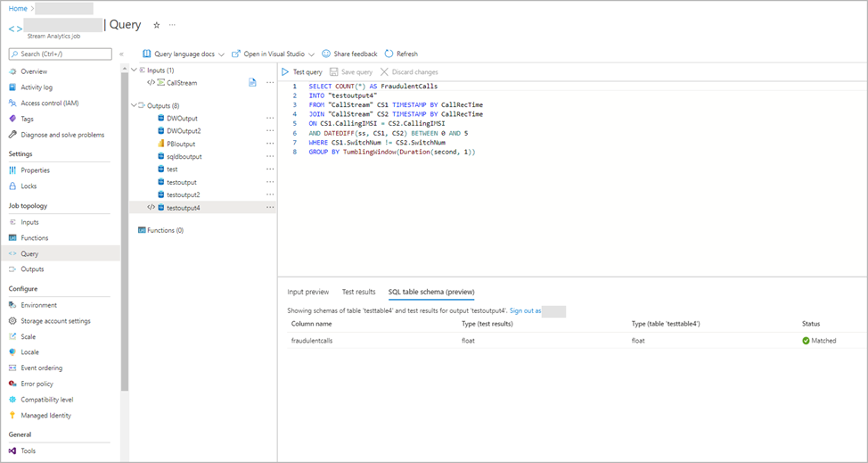Viewport: 868px width, 463px height.
Task: Click the Properties sidebar icon
Action: 12,170
